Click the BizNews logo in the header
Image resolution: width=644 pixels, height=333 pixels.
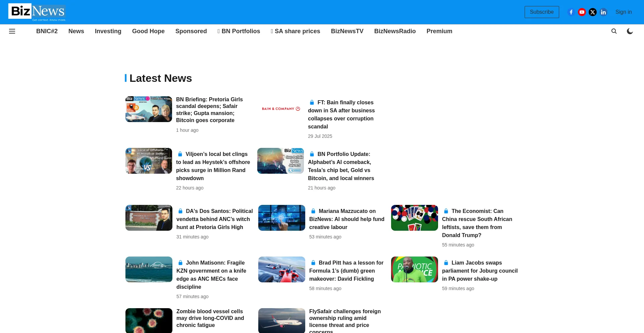click(37, 12)
